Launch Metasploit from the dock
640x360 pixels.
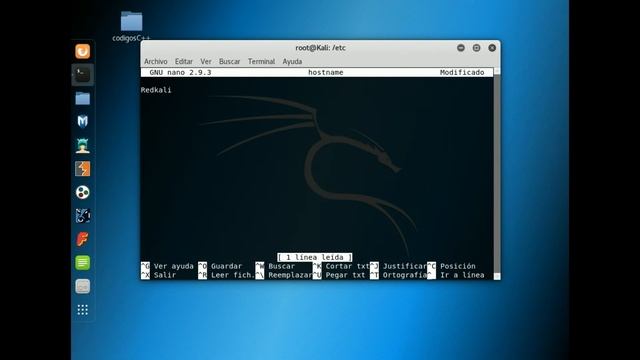(x=82, y=122)
